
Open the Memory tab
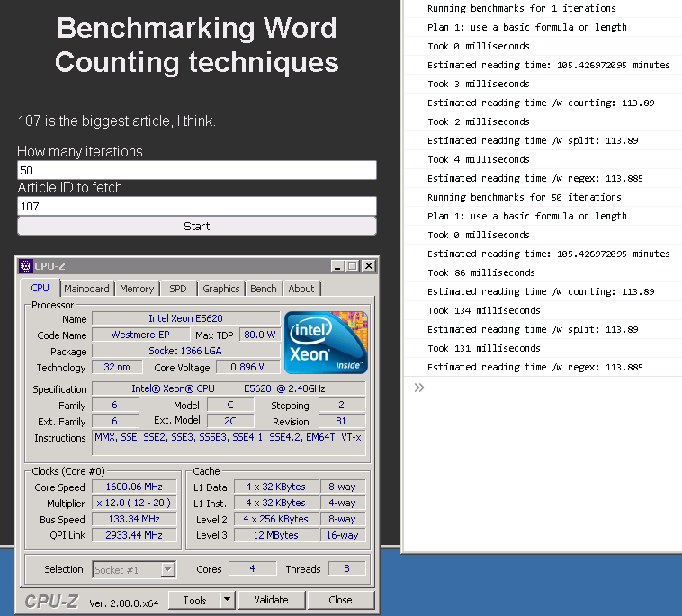click(x=137, y=289)
